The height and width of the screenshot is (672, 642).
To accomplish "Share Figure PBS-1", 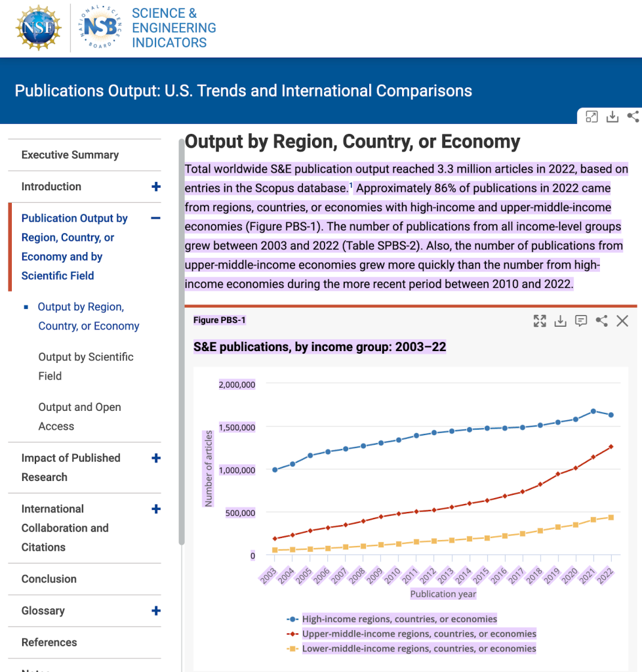I will pyautogui.click(x=601, y=321).
